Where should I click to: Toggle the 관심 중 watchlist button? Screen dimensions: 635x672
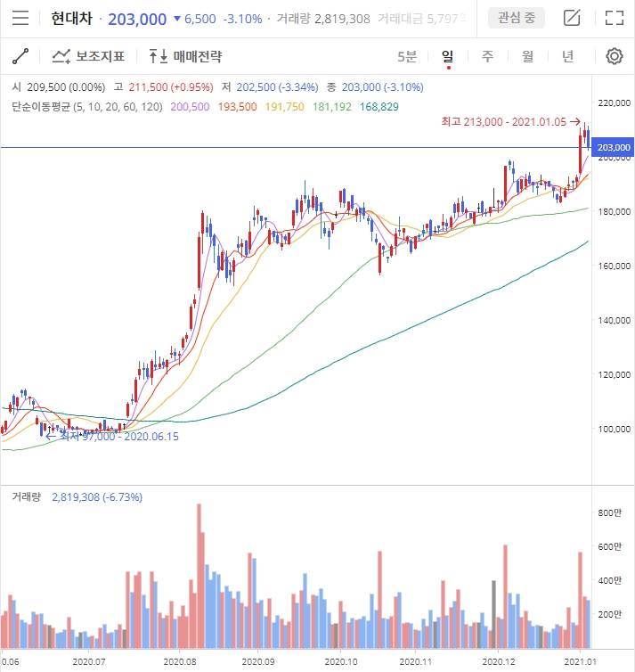(517, 18)
